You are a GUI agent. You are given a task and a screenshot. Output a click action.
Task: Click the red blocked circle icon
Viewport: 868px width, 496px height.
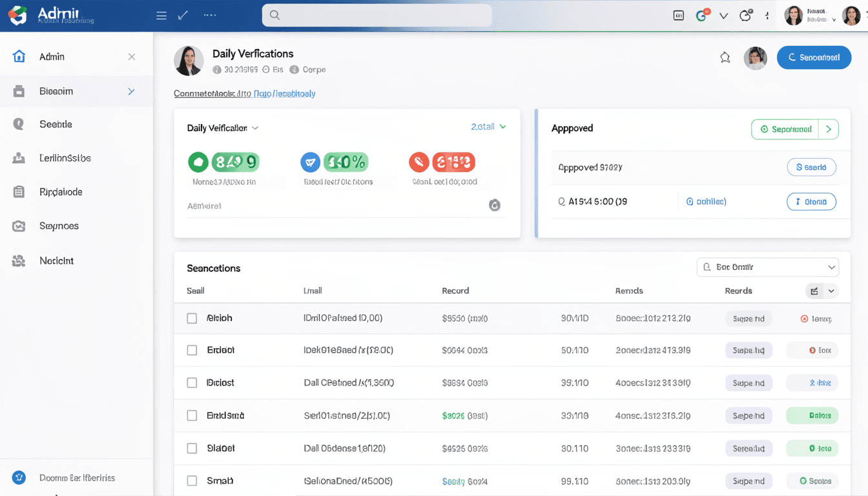419,162
